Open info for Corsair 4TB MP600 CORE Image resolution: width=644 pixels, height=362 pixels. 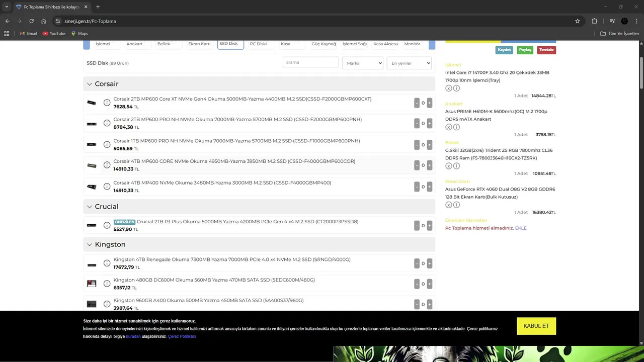coord(107,165)
